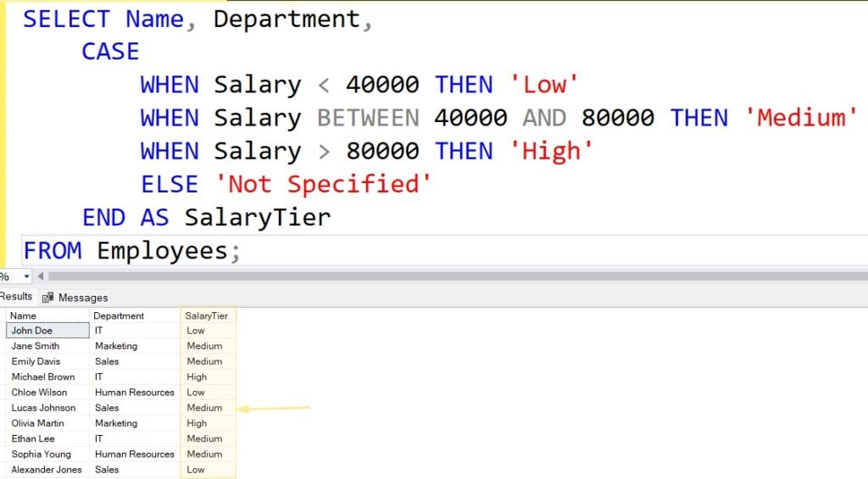Click Emily Davis's Sales department cell

[135, 362]
